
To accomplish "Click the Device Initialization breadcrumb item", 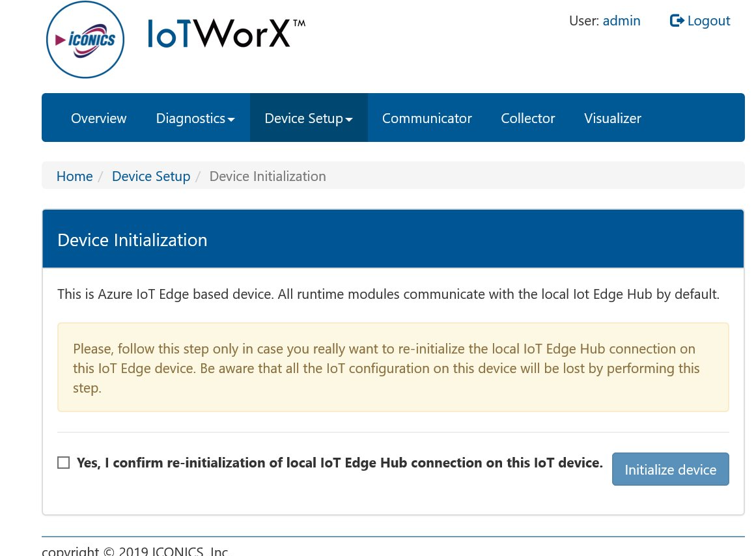I will click(267, 176).
